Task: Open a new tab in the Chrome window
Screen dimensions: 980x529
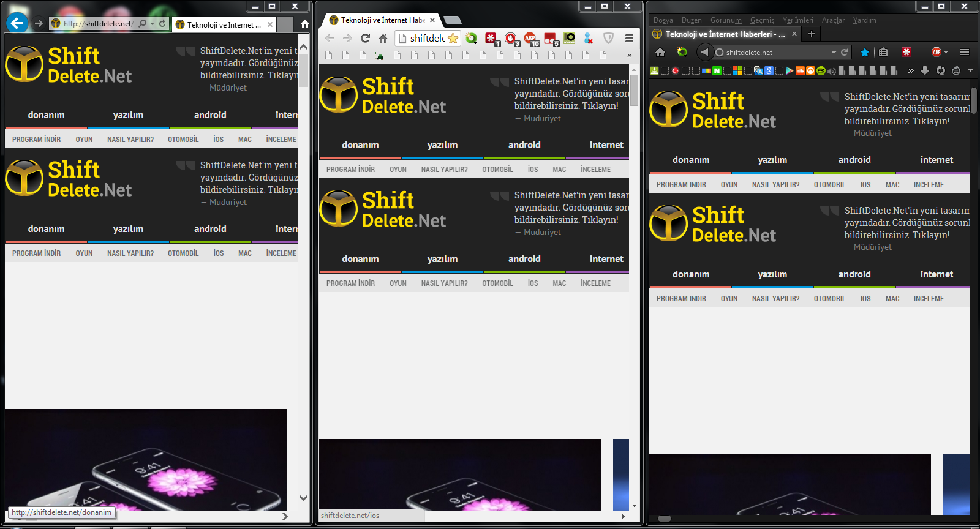Action: pos(452,20)
